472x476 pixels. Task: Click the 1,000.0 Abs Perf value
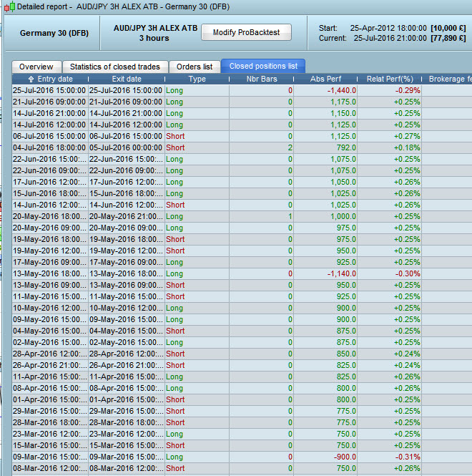(343, 216)
